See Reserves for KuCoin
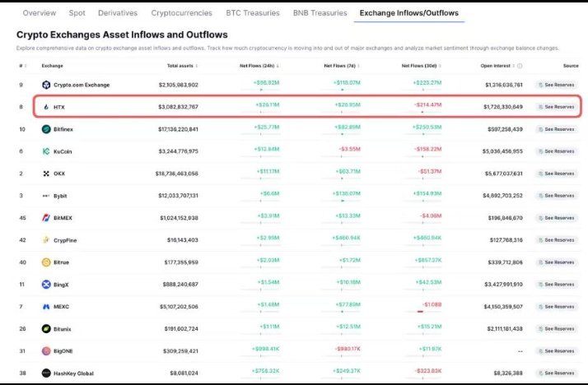 click(x=557, y=151)
